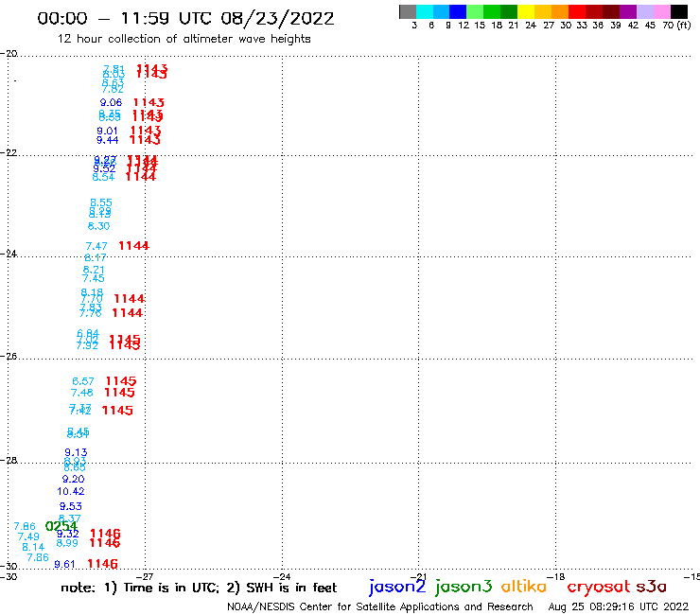Click the -22 latitude axis label
The width and height of the screenshot is (700, 615).
pos(9,152)
